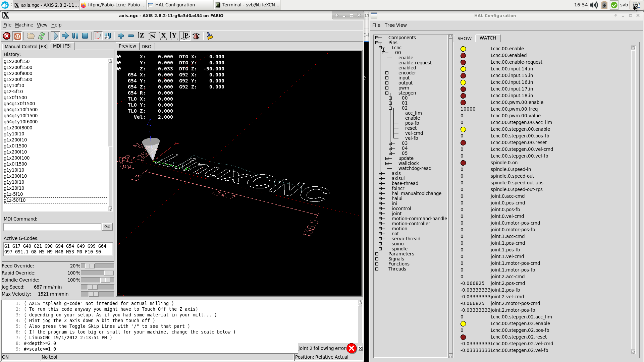Open the XFCE applications menu icon

pyautogui.click(x=5, y=5)
